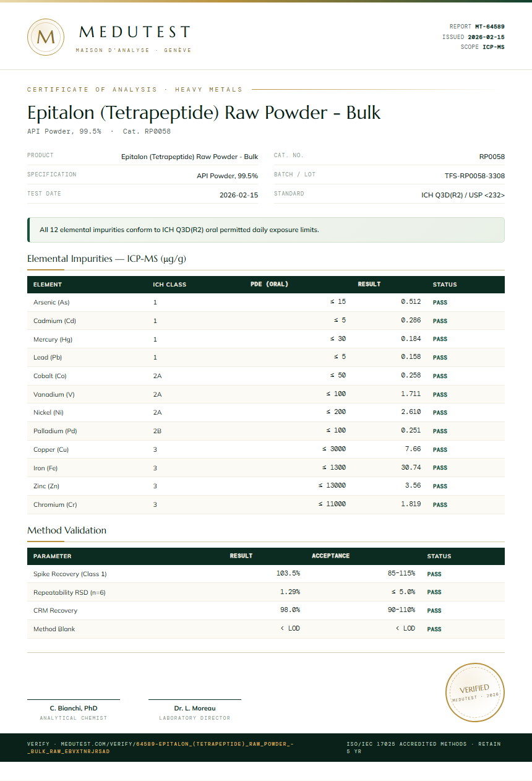Click the Zinc (Zn) element name

(x=46, y=486)
